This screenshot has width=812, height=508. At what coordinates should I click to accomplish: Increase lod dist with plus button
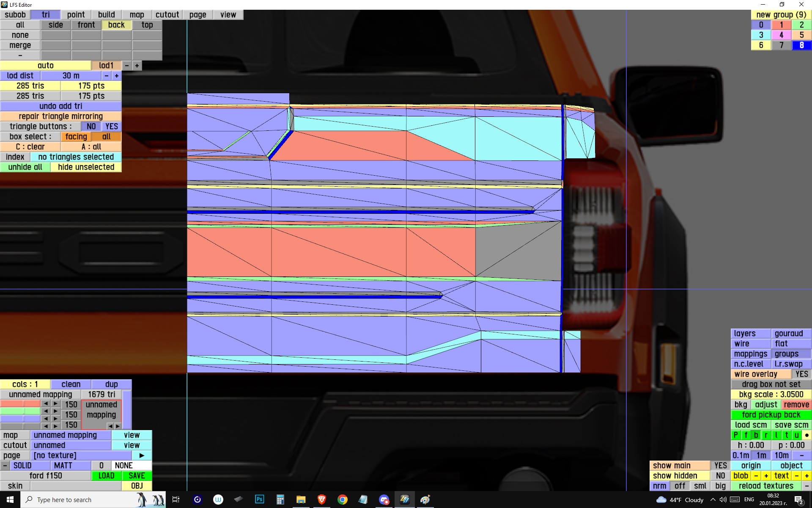click(117, 76)
